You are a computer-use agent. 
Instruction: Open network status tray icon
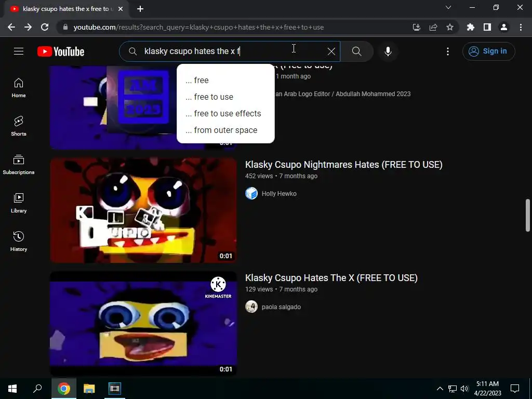click(x=453, y=389)
